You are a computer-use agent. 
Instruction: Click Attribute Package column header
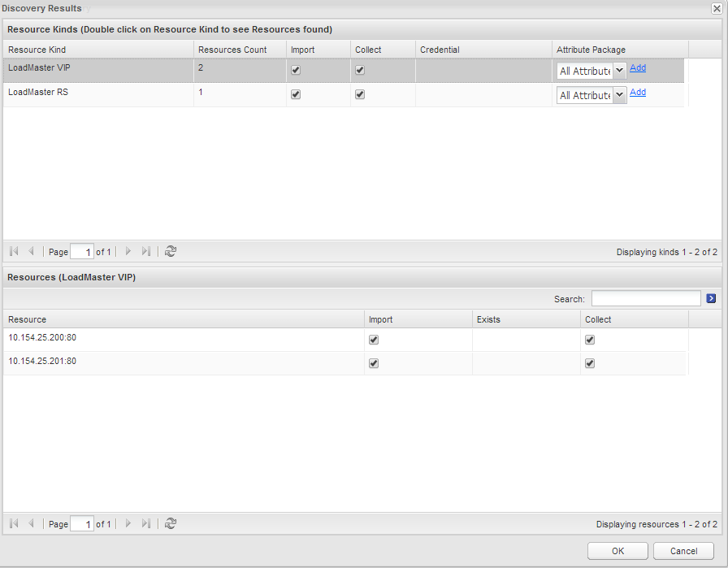click(620, 50)
